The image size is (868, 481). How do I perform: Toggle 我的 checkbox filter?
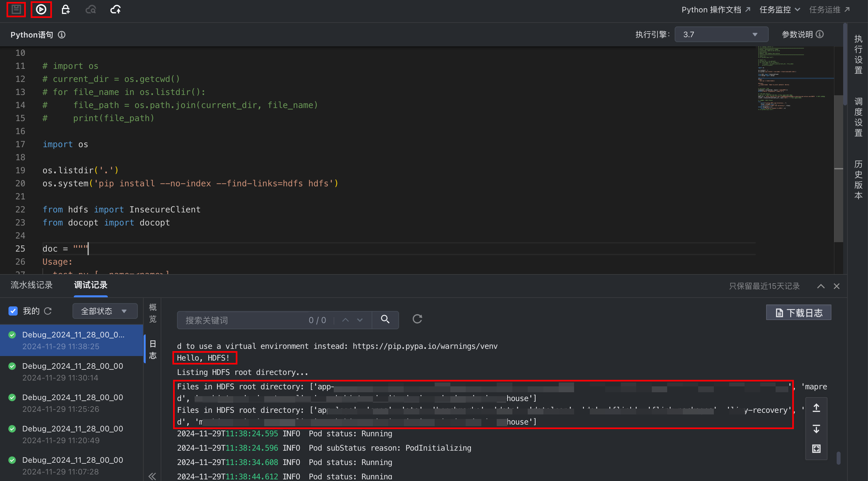tap(13, 311)
